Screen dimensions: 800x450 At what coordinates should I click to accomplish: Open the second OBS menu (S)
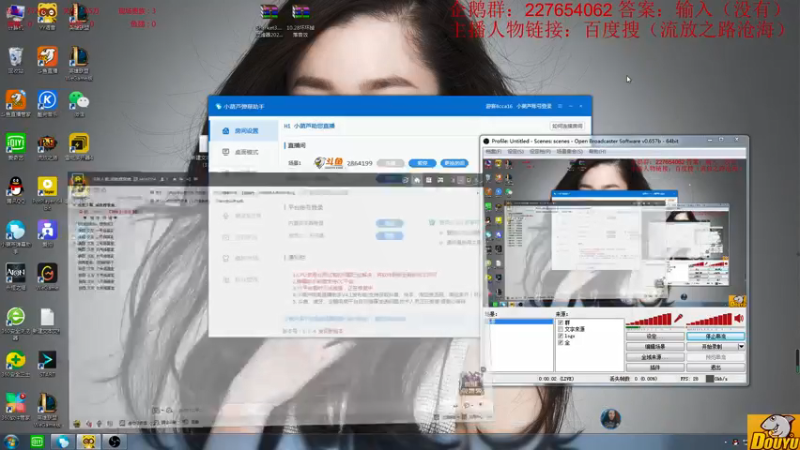pyautogui.click(x=515, y=152)
